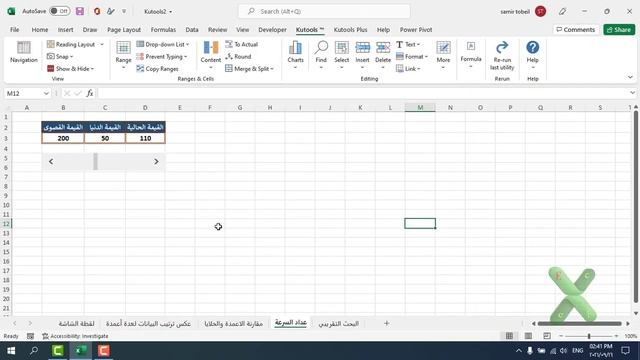The image size is (640, 360).
Task: Click the form scrollbar thumb
Action: coord(96,162)
